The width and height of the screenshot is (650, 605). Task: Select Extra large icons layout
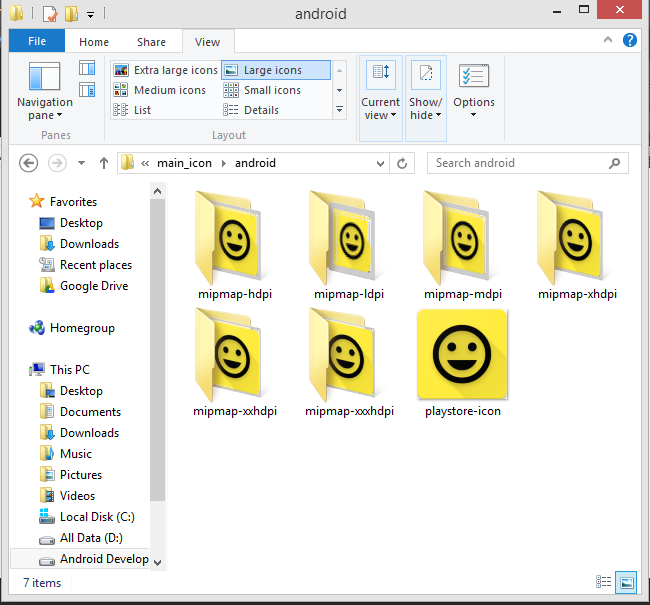pos(166,70)
